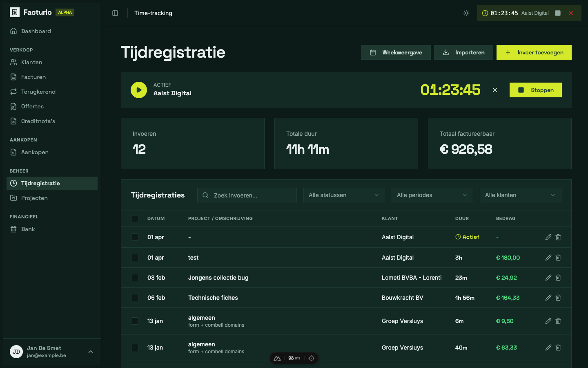Click the DUUR column header
This screenshot has height=368, width=588.
point(462,218)
